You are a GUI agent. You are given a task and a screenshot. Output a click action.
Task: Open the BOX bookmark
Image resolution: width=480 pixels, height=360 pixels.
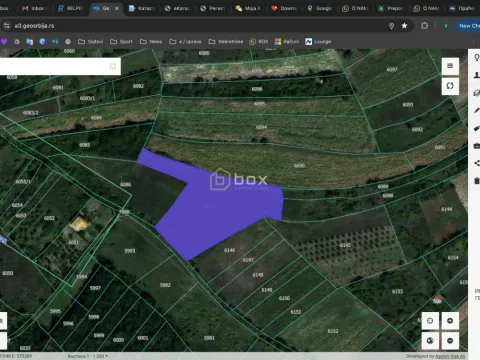[259, 42]
